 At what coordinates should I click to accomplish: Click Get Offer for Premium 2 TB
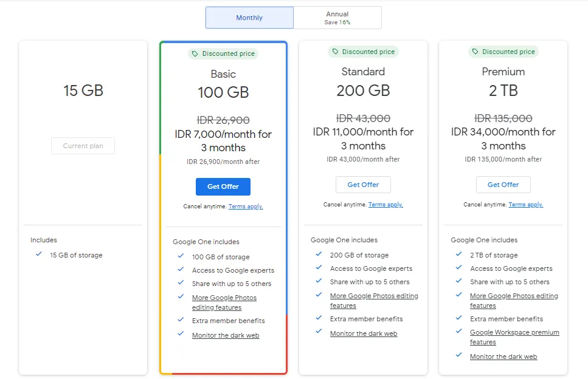click(x=503, y=185)
